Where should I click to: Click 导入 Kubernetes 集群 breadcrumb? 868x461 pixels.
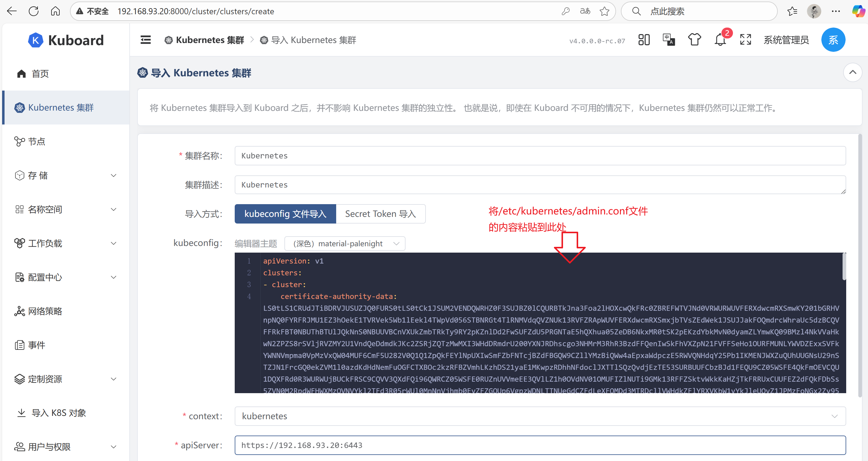pos(308,40)
